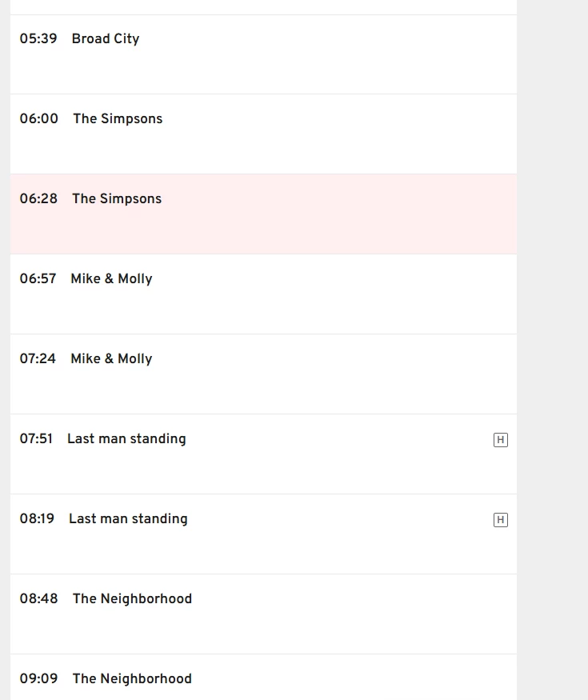Open the Broad City program title
The width and height of the screenshot is (588, 700).
106,38
